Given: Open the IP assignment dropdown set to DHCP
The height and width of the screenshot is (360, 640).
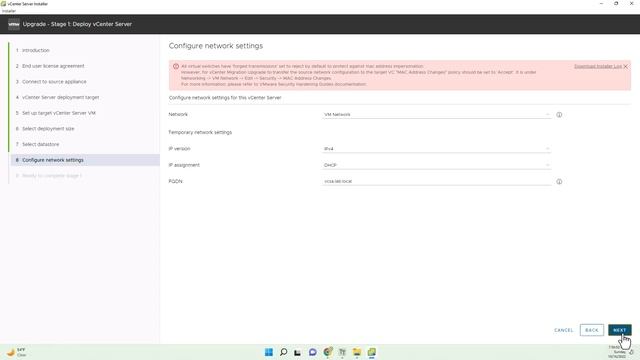Looking at the screenshot, I should point(436,165).
